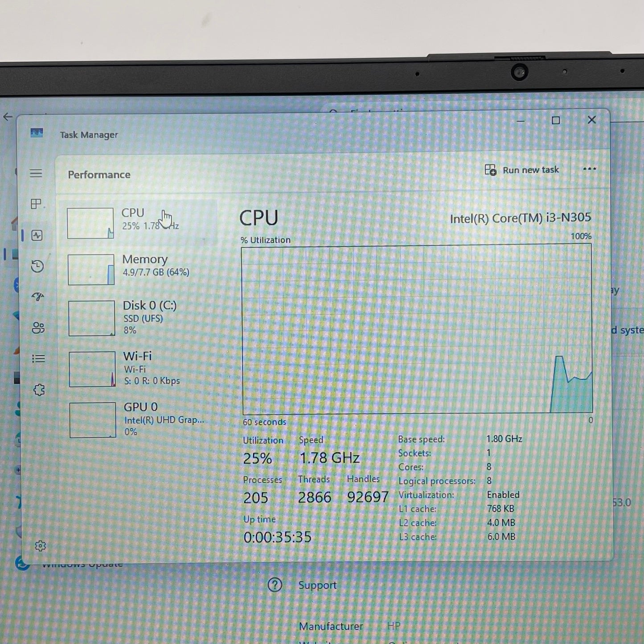The height and width of the screenshot is (644, 644).
Task: Click the Run new task button
Action: [x=521, y=170]
